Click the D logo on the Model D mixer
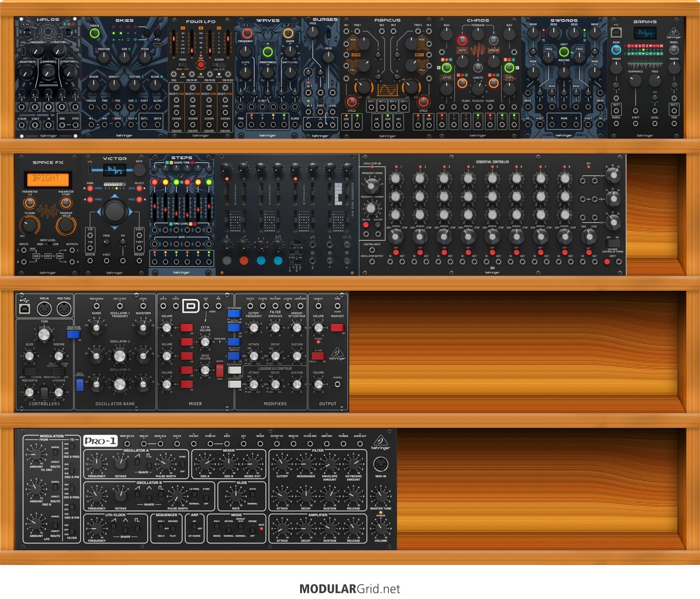700x599 pixels. [191, 305]
